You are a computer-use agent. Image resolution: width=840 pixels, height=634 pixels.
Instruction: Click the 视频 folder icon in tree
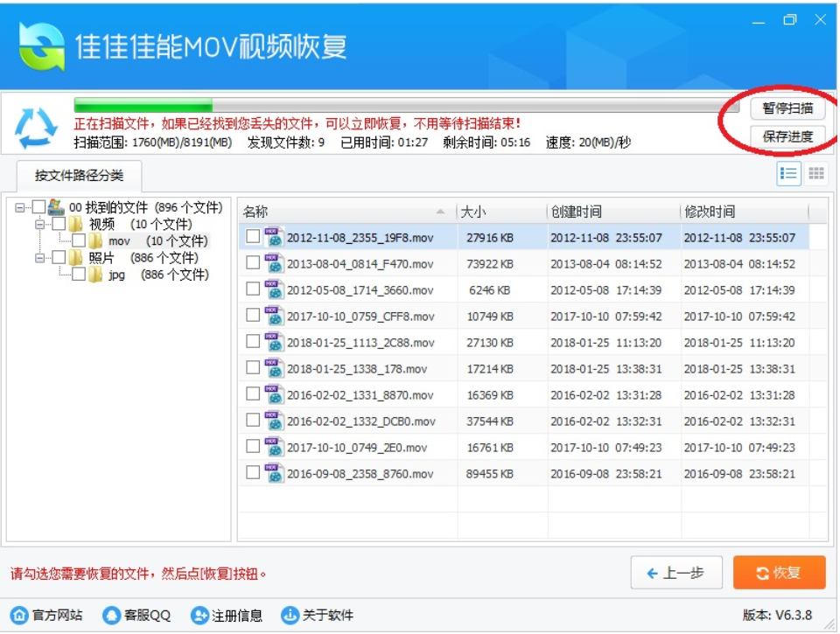click(x=76, y=224)
